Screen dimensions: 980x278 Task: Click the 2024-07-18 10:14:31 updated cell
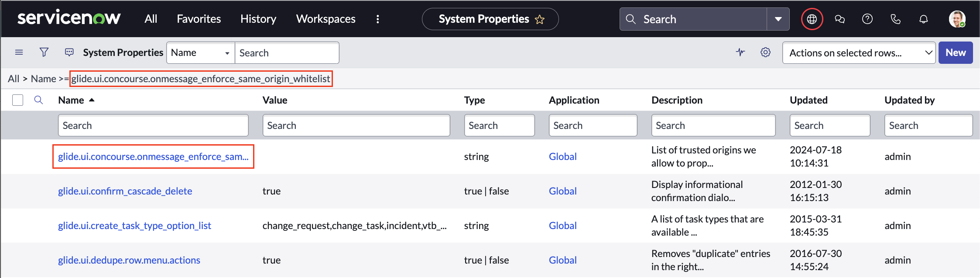pos(816,156)
